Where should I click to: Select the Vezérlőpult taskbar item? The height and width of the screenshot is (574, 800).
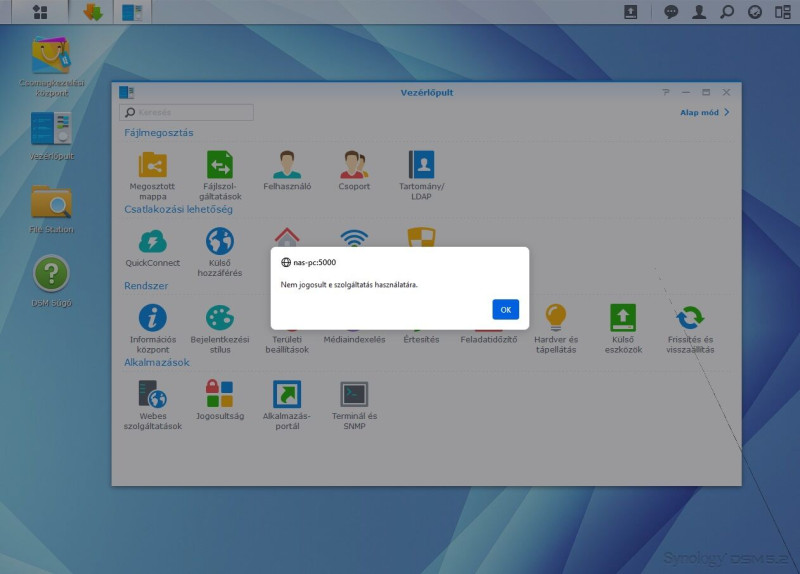(x=132, y=12)
